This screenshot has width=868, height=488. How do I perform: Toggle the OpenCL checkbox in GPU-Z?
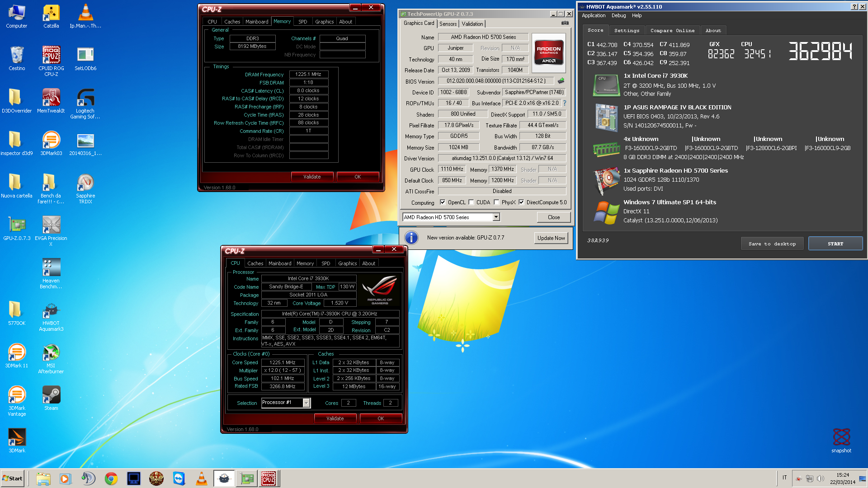[x=443, y=202]
